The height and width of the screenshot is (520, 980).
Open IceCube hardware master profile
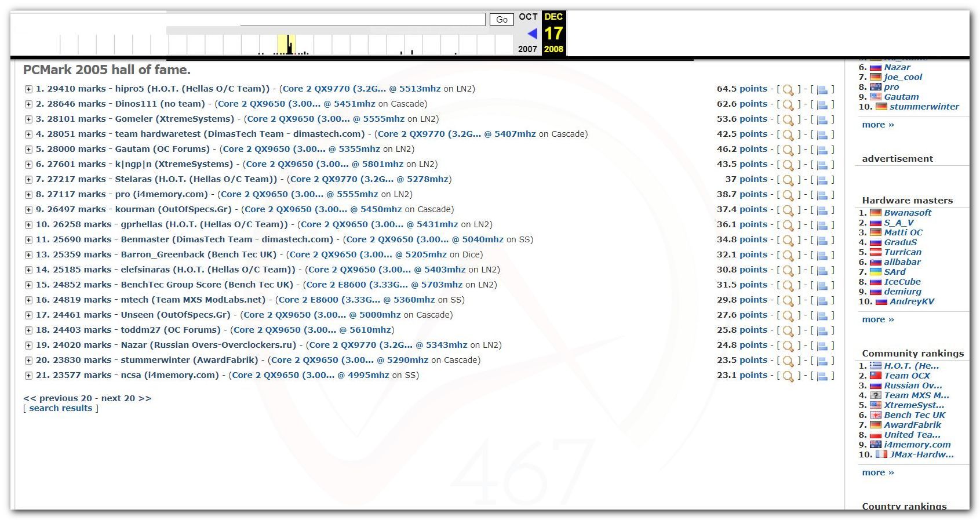tap(902, 282)
